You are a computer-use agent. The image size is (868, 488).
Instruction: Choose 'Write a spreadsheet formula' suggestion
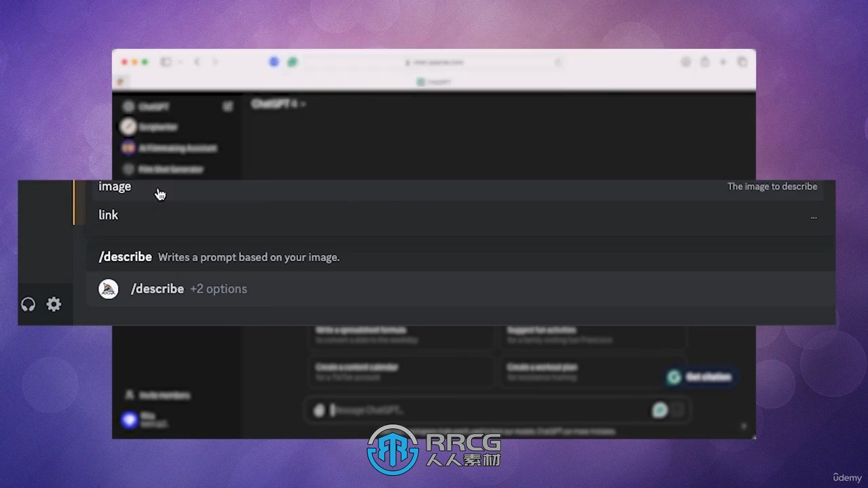[401, 335]
